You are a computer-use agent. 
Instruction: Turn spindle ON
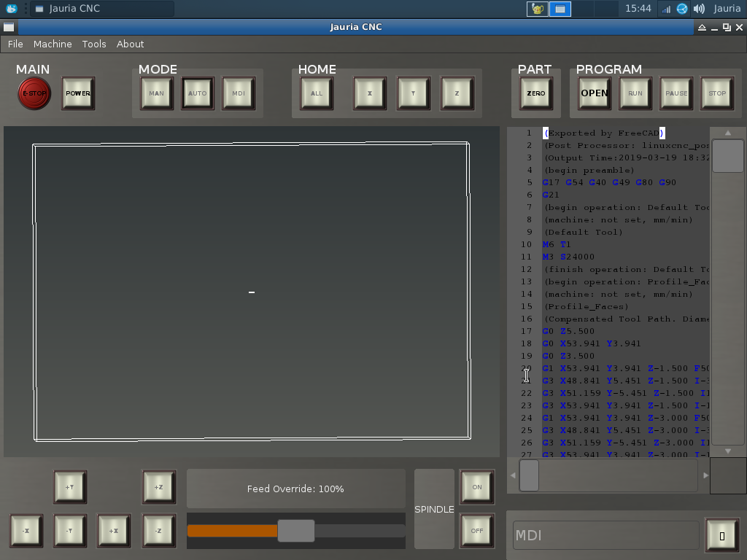coord(477,487)
